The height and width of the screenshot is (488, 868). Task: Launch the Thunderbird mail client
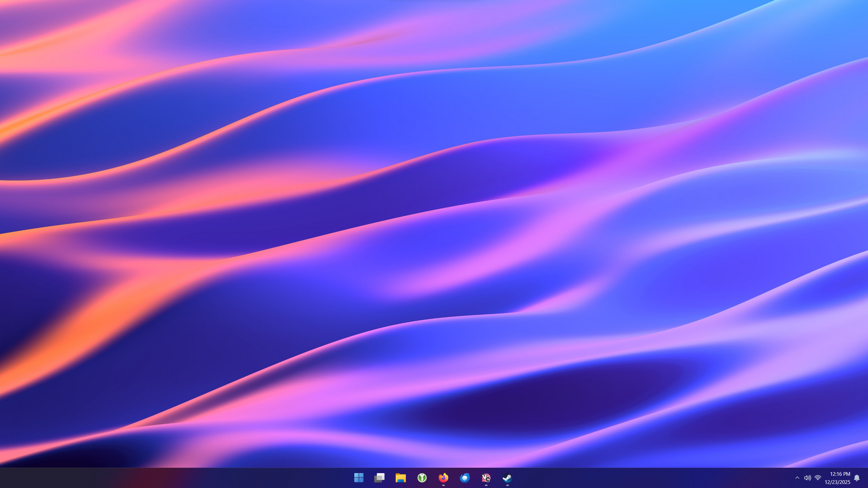(465, 478)
